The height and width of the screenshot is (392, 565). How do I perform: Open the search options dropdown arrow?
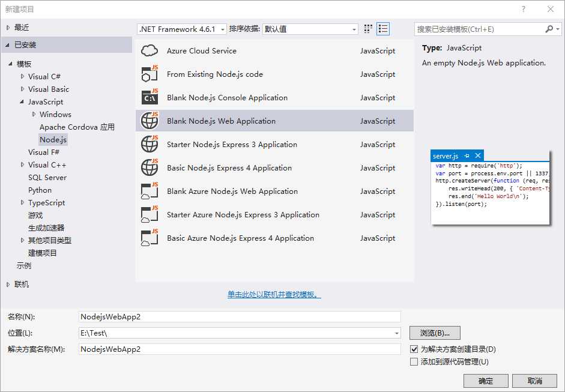[558, 29]
